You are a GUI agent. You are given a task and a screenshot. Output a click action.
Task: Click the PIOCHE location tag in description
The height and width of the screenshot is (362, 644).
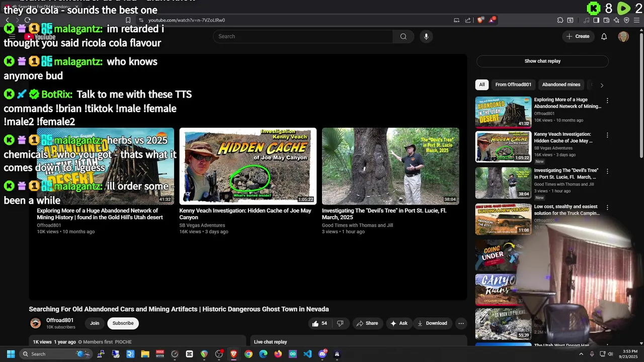123,342
